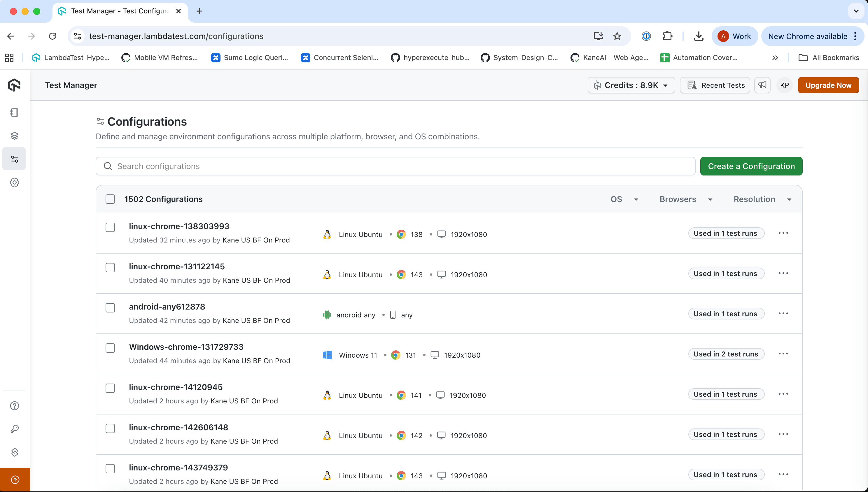Screen dimensions: 868x492
Task: Select the layers/builds icon in the sidebar
Action: click(14, 136)
